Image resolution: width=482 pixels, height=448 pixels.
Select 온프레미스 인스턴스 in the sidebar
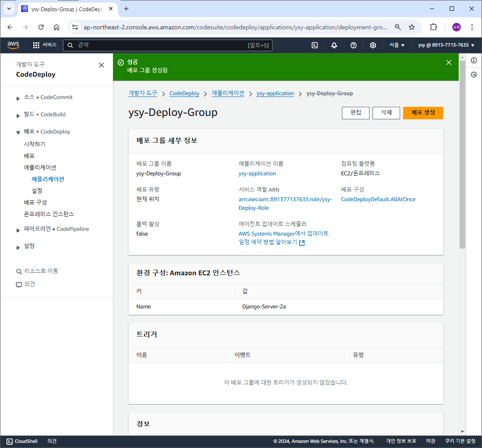[49, 214]
